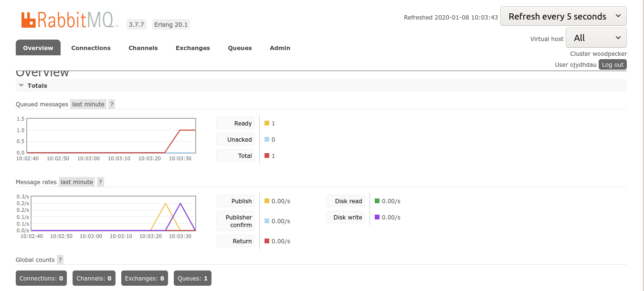The width and height of the screenshot is (644, 291).
Task: Click the 3.7.7 version badge
Action: 137,24
